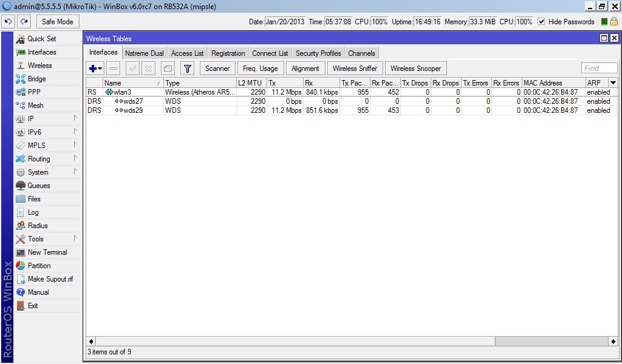Click the Enable checkmark toolbar button
Screen dimensions: 622x364
click(x=132, y=69)
